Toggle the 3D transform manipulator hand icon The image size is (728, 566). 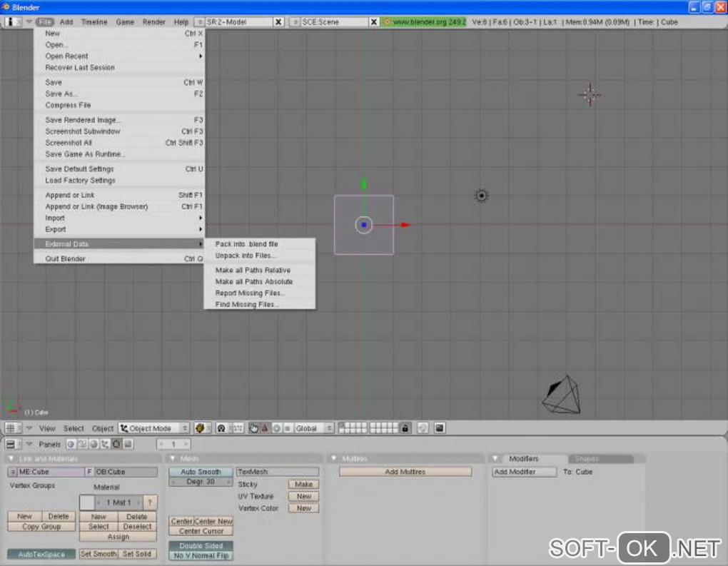click(x=253, y=428)
